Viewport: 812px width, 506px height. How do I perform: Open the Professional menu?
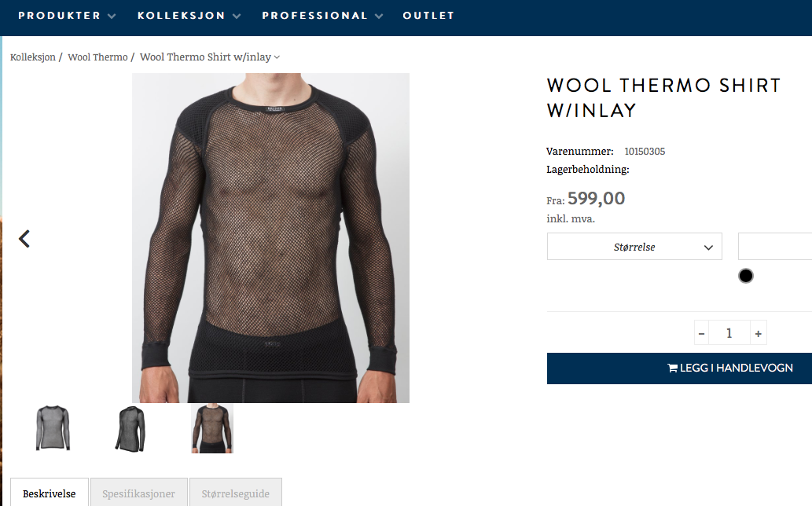pyautogui.click(x=322, y=16)
